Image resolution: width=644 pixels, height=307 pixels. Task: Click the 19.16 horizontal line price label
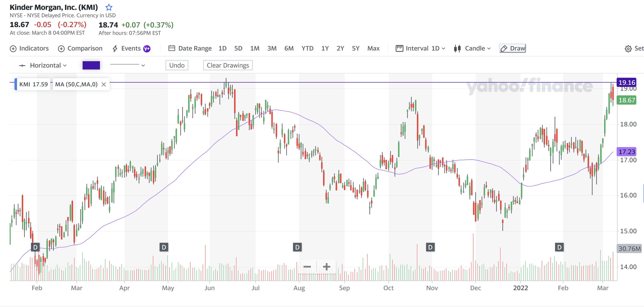(x=627, y=82)
